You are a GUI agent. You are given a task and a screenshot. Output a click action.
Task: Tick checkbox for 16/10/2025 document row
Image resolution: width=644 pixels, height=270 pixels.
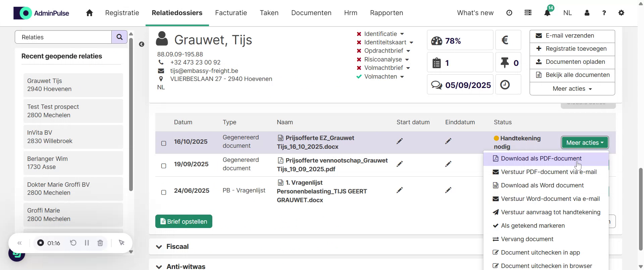point(164,143)
